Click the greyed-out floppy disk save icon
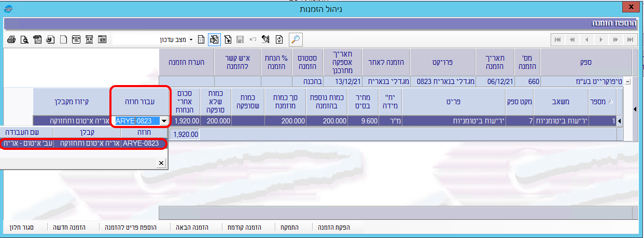Viewport: 644px width, 238px height. [240, 39]
